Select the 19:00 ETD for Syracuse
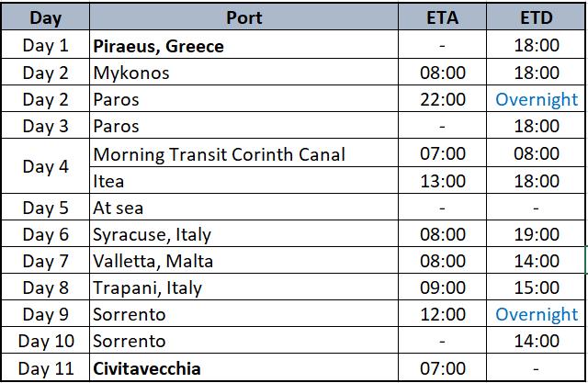This screenshot has height=383, width=588. tap(537, 234)
